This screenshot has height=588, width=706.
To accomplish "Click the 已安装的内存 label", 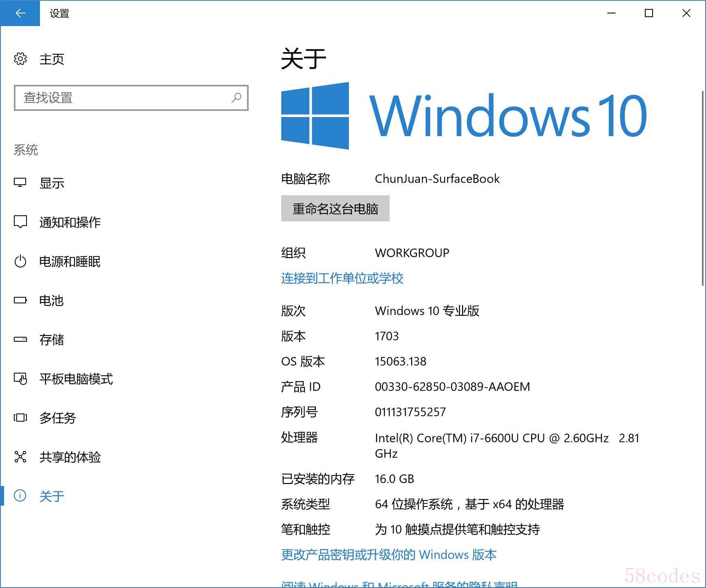I will (318, 479).
